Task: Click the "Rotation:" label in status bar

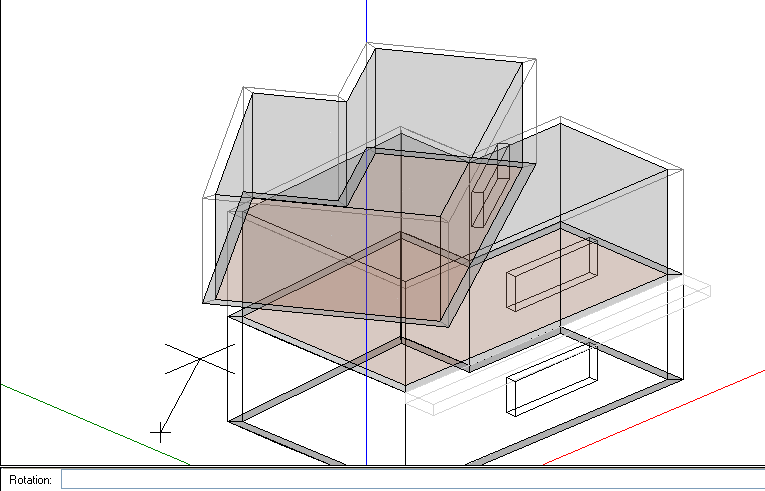Action: tap(30, 480)
